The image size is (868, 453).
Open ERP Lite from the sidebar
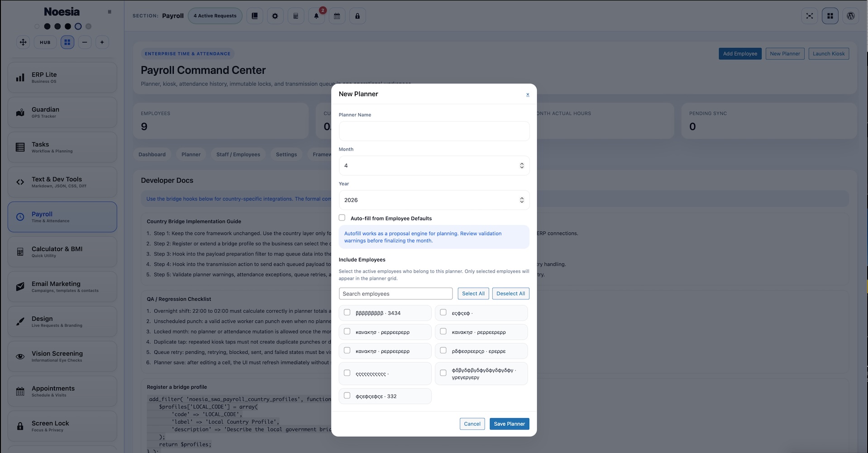pyautogui.click(x=62, y=77)
